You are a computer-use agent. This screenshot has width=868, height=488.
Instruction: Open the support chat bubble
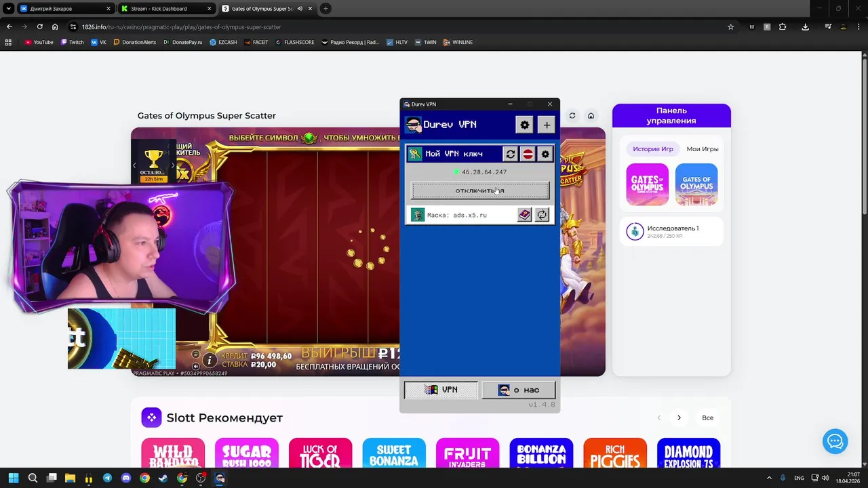pyautogui.click(x=835, y=441)
